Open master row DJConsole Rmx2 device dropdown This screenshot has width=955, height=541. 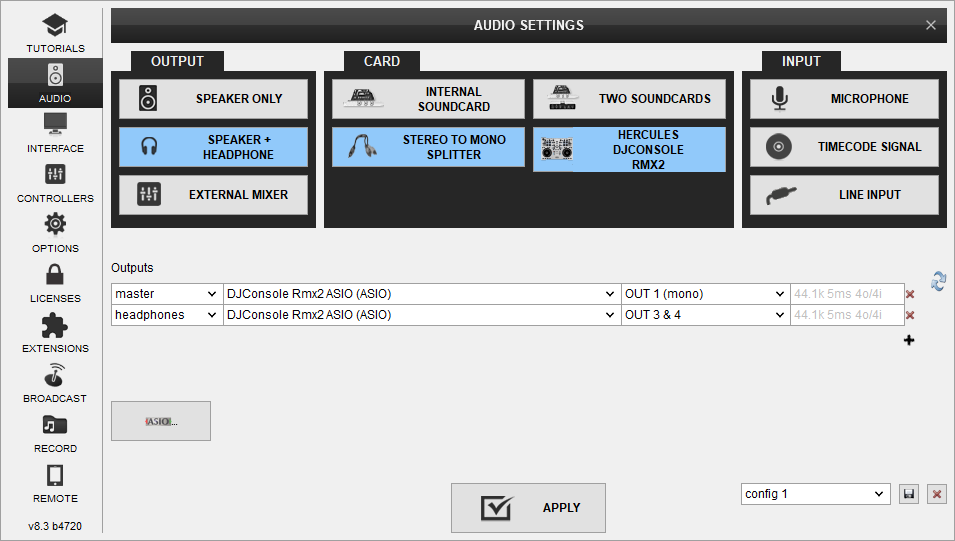[x=422, y=294]
